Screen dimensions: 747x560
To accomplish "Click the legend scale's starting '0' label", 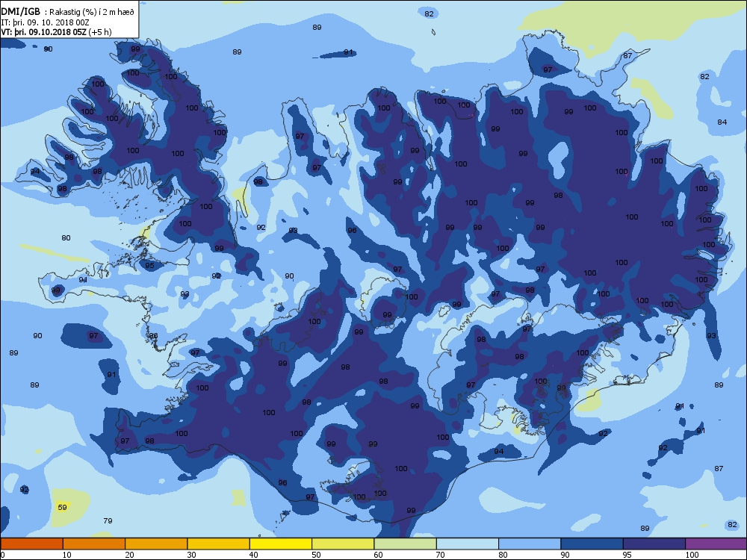I will pyautogui.click(x=2, y=555).
